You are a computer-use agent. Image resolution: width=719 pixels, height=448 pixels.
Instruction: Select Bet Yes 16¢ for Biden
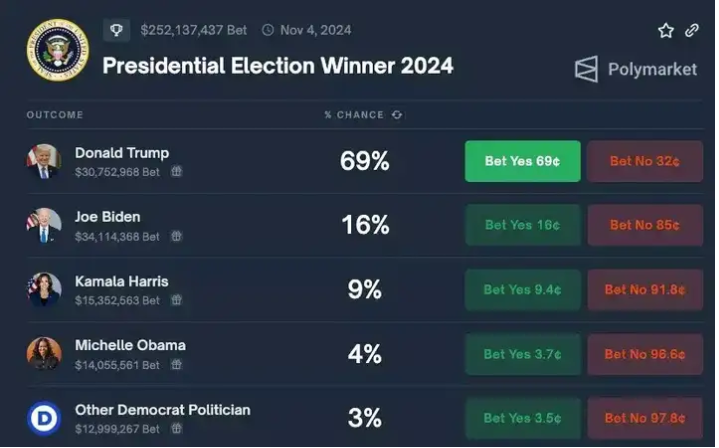(x=523, y=225)
